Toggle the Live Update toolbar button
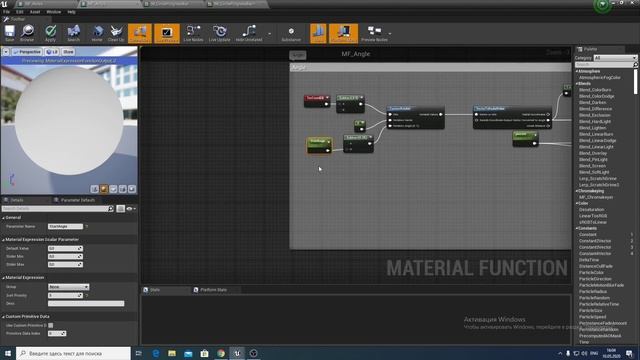Image resolution: width=640 pixels, height=360 pixels. [x=220, y=33]
